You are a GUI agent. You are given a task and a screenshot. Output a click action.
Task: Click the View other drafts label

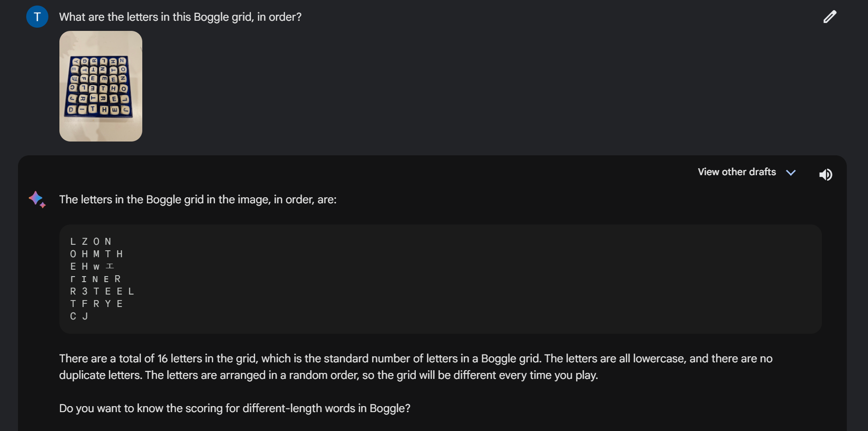(x=736, y=172)
